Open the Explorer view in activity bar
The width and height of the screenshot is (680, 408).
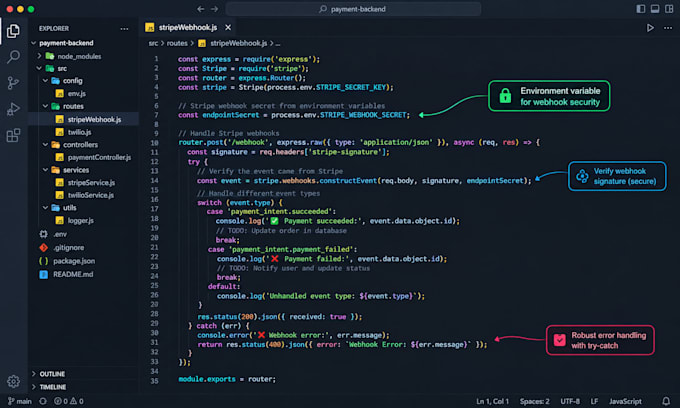point(13,31)
